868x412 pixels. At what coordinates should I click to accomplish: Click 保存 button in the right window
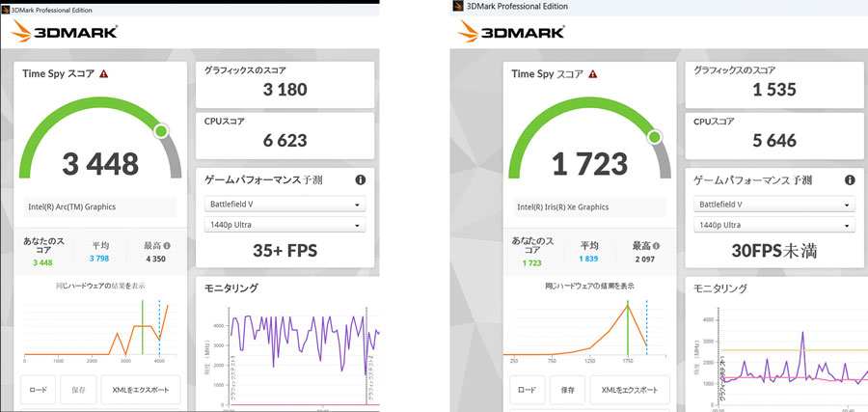568,390
